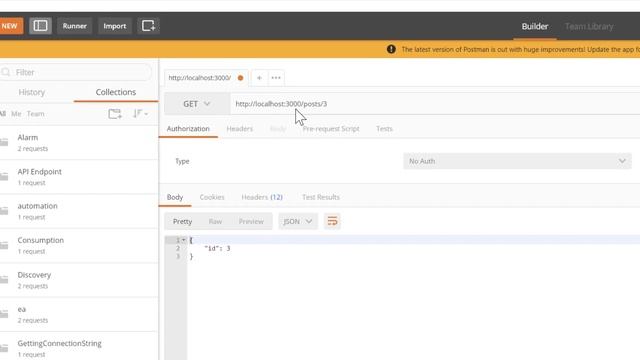Click the update warning icon in banner
The width and height of the screenshot is (640, 360).
pos(391,49)
